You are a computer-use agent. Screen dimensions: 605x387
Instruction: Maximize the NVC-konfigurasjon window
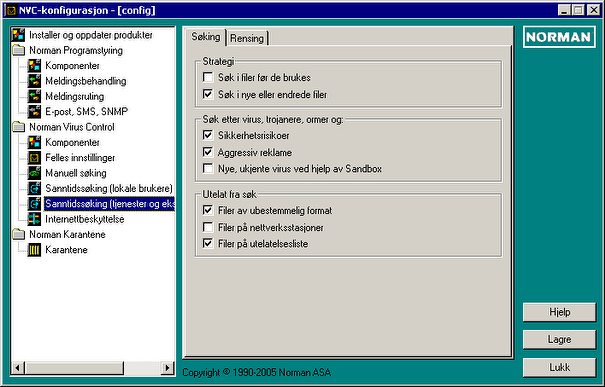point(578,10)
